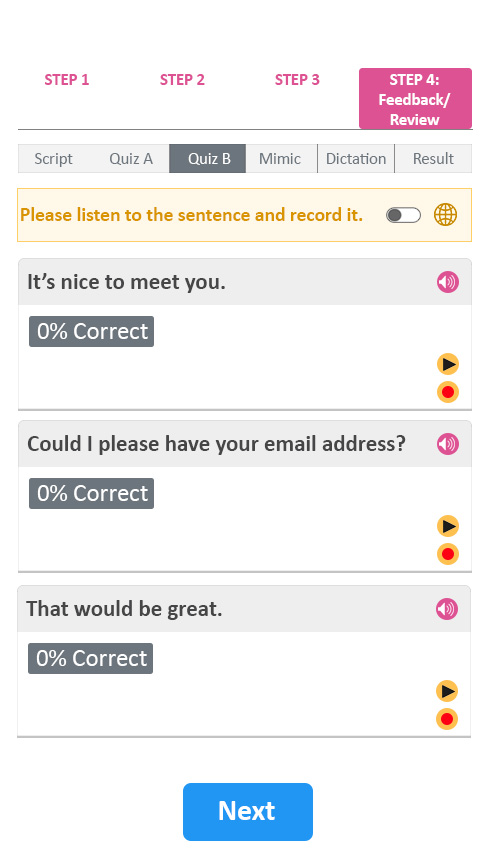This screenshot has height=864, width=490.
Task: Click the blue Next button
Action: click(x=248, y=812)
